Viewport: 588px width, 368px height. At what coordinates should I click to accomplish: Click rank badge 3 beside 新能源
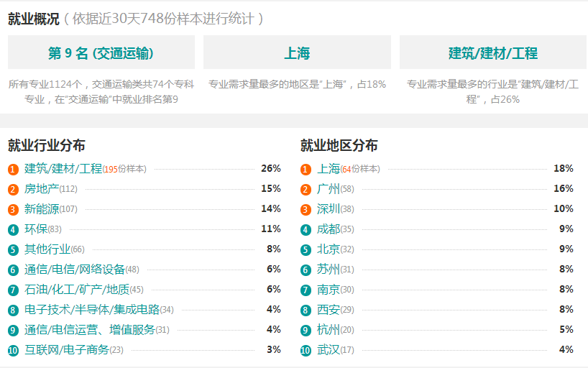click(13, 210)
